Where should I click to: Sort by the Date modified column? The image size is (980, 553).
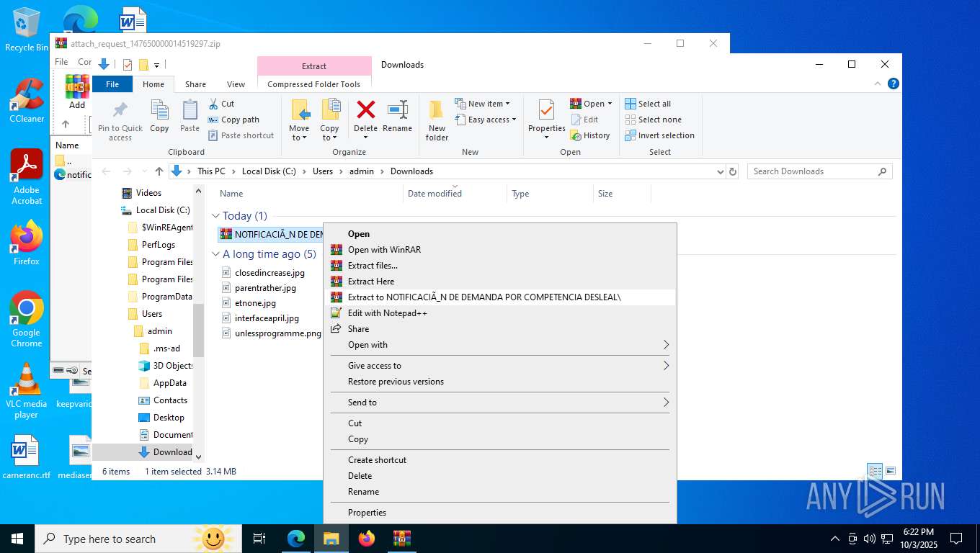click(x=455, y=194)
